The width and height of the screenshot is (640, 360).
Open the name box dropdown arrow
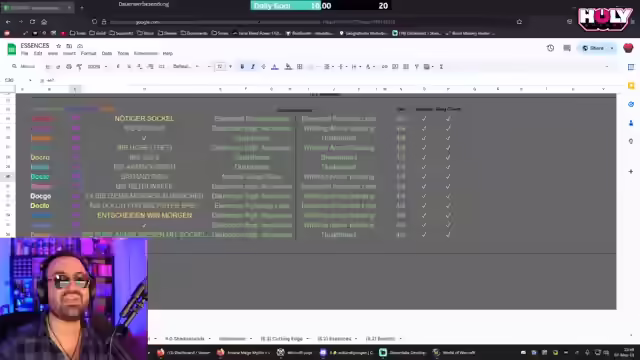30,80
